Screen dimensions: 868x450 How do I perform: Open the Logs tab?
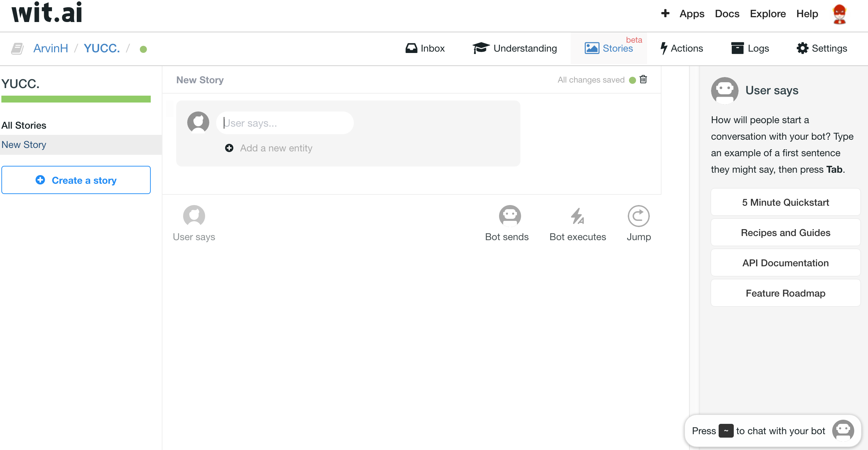750,49
